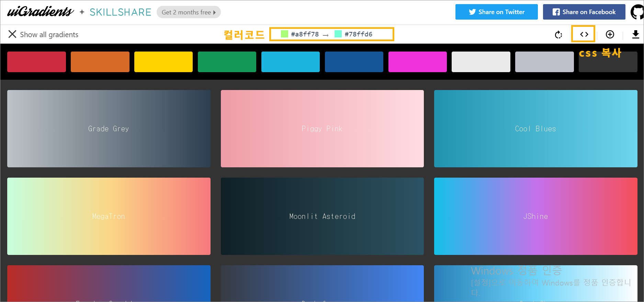The image size is (644, 302).
Task: Add a new gradient with plus icon
Action: click(x=610, y=34)
